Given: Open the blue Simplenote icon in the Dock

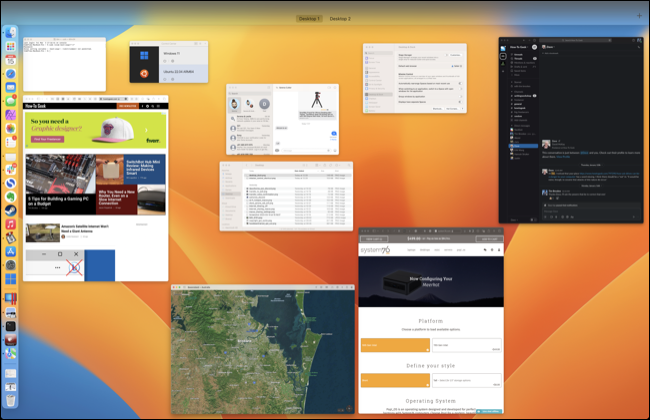Looking at the screenshot, I should [x=10, y=183].
